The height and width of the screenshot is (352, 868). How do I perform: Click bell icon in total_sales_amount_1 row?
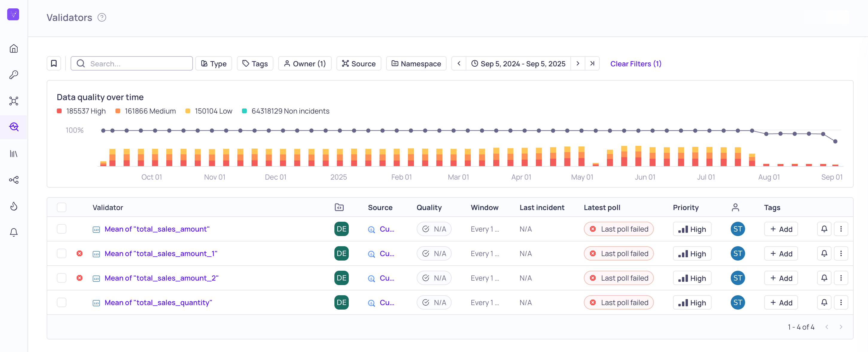[x=824, y=253]
